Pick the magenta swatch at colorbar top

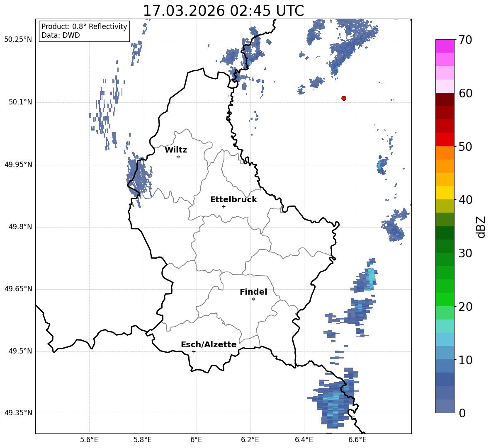pyautogui.click(x=445, y=46)
